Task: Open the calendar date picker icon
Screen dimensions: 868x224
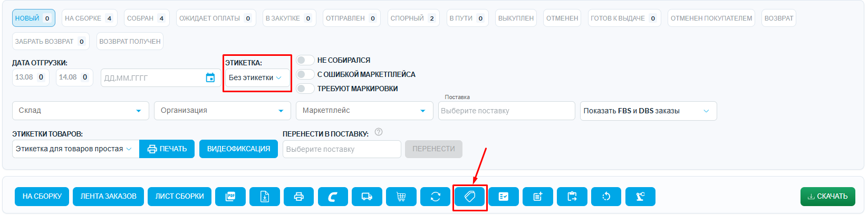Action: pyautogui.click(x=210, y=77)
